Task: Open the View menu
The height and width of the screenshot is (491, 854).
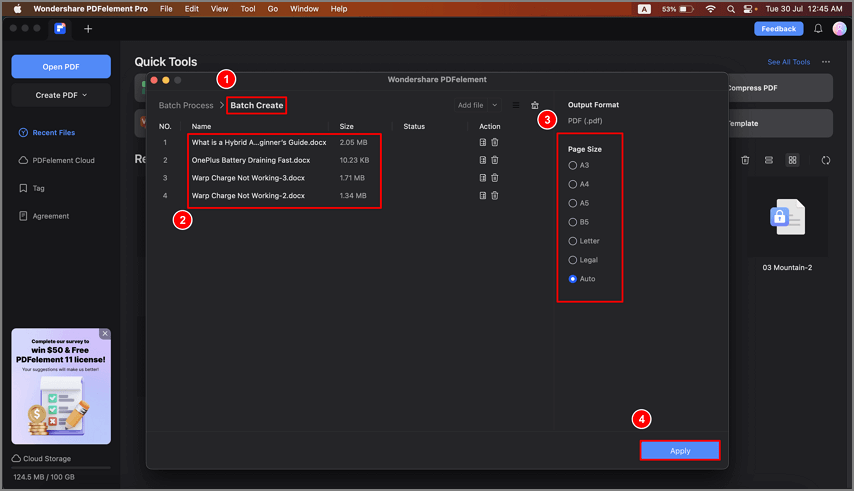Action: 219,9
